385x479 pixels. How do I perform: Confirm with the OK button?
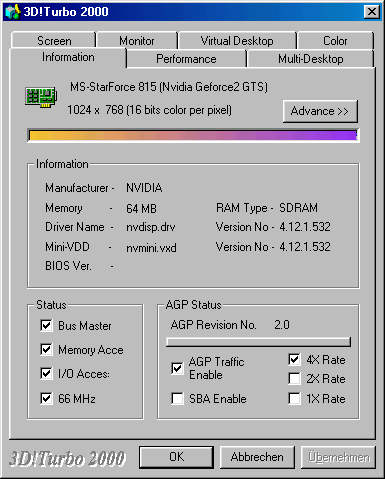coord(176,457)
